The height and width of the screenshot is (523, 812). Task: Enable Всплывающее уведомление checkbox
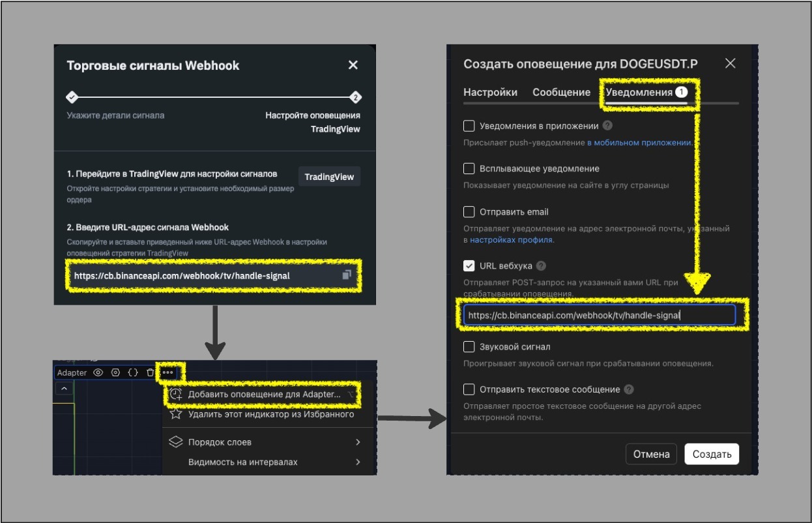coord(469,169)
